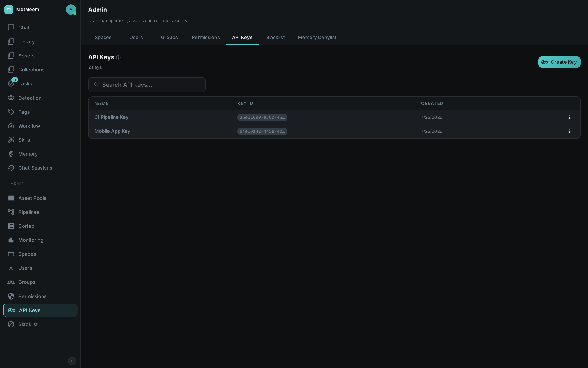Select the API Keys tab
The width and height of the screenshot is (588, 368).
(x=242, y=38)
